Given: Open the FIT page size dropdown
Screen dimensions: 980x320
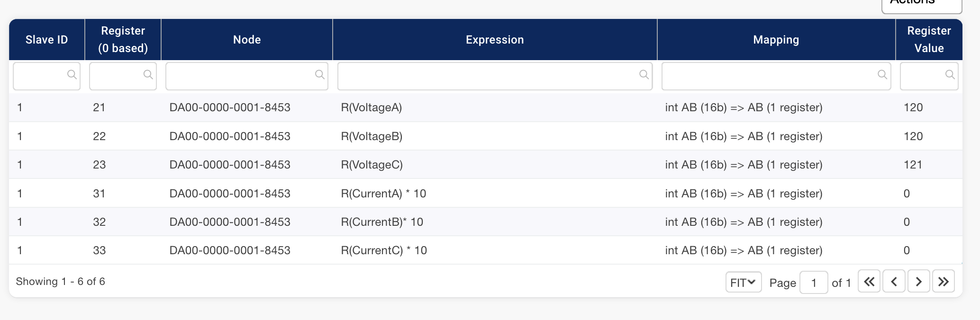Looking at the screenshot, I should (743, 283).
